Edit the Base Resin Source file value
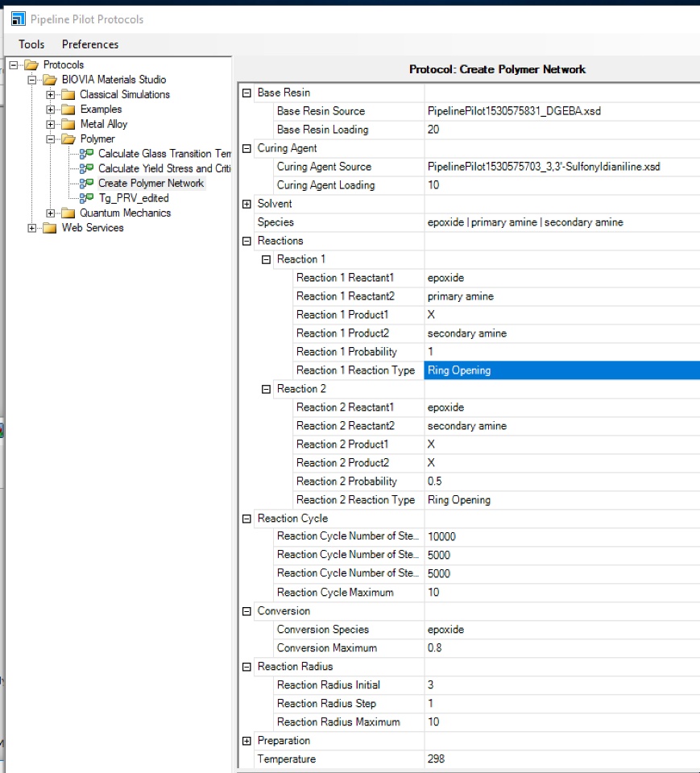The width and height of the screenshot is (700, 773). pyautogui.click(x=562, y=111)
